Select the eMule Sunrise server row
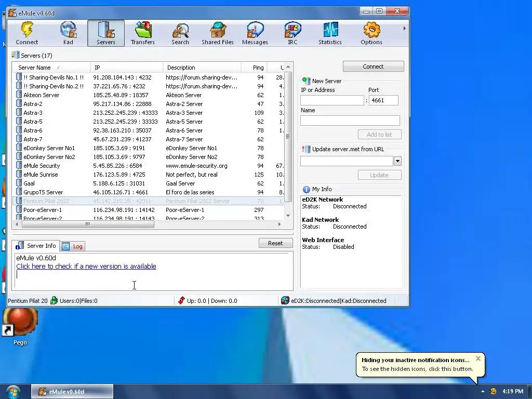Viewport: 532px width, 399px height. [x=149, y=175]
